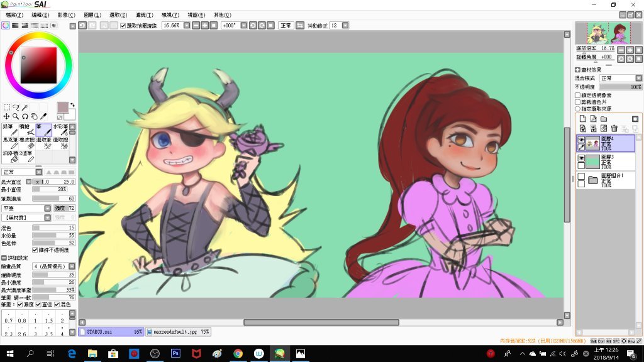Hide layer 圖層3 with its eye icon
644x362 pixels.
click(581, 158)
